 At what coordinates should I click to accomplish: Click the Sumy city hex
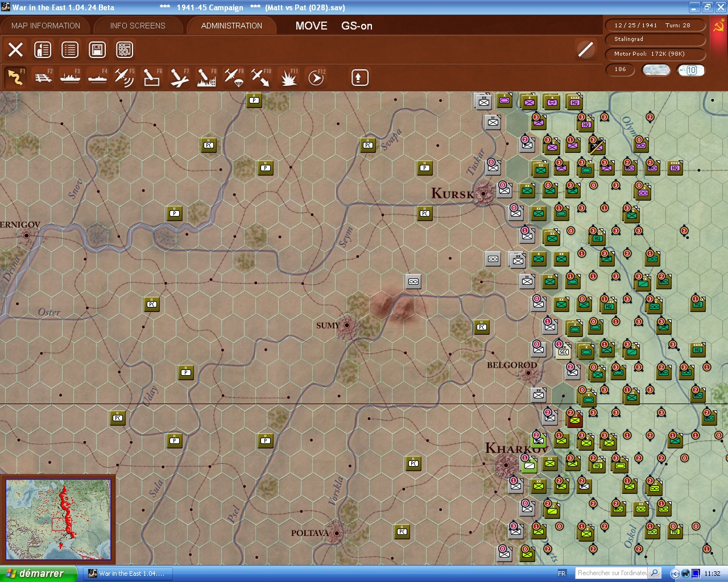pos(347,326)
